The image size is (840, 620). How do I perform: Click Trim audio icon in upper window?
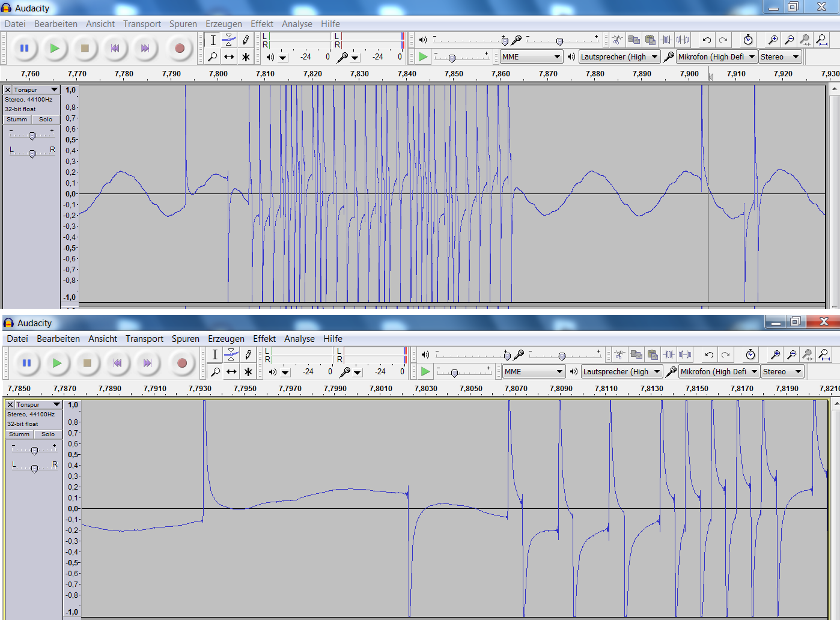pos(666,40)
